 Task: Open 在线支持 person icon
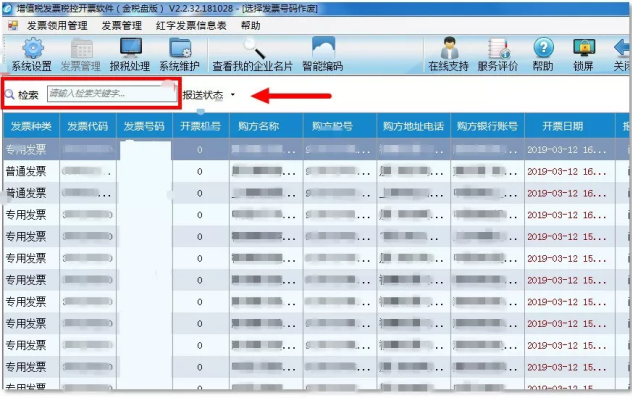(x=449, y=48)
